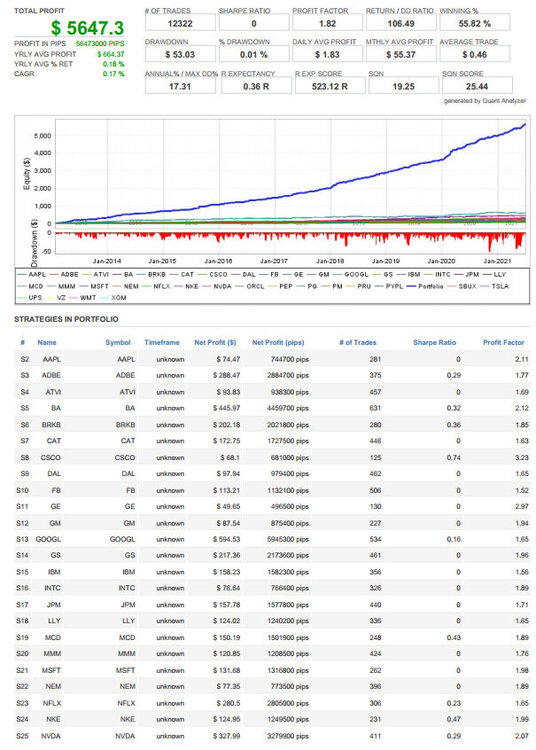Click the % drawdown value 0.01 %
Image resolution: width=536 pixels, height=750 pixels.
click(x=254, y=55)
